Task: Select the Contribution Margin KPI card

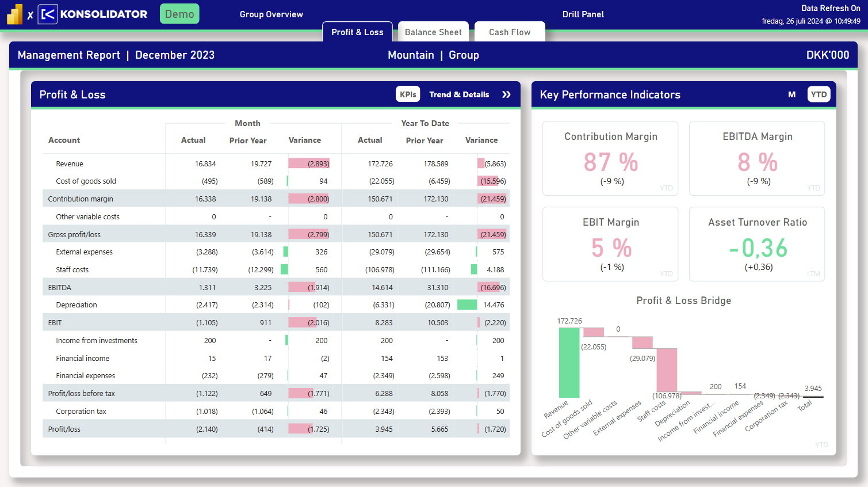Action: pyautogui.click(x=610, y=158)
